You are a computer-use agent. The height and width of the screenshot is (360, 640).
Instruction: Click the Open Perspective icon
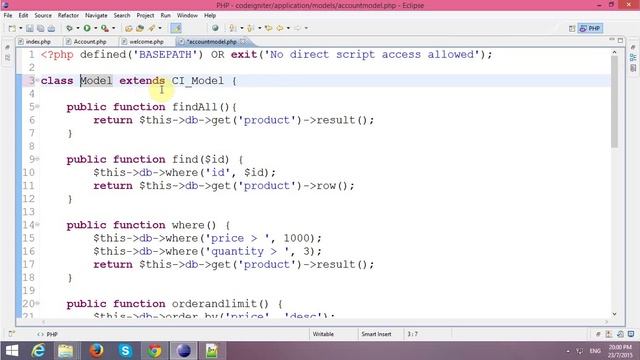tap(572, 28)
